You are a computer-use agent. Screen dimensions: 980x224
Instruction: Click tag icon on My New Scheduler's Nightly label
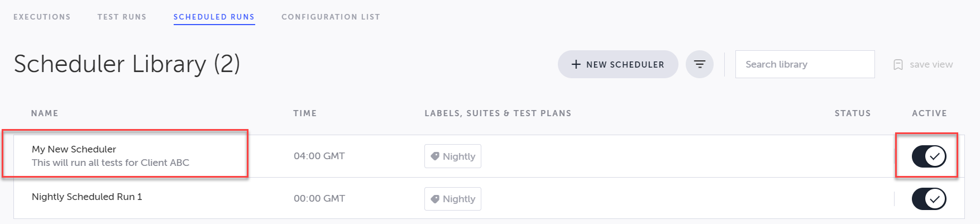pos(435,156)
